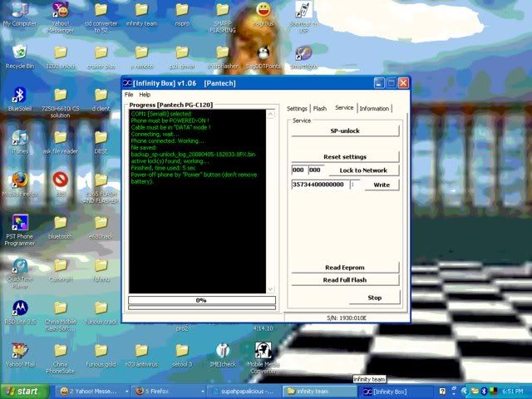Click the Stop button
The height and width of the screenshot is (399, 532).
pos(375,298)
